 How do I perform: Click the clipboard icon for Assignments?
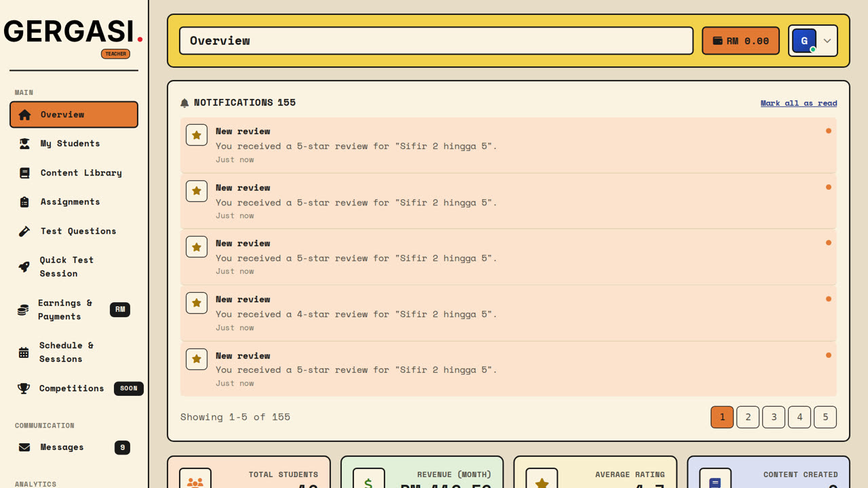tap(24, 202)
